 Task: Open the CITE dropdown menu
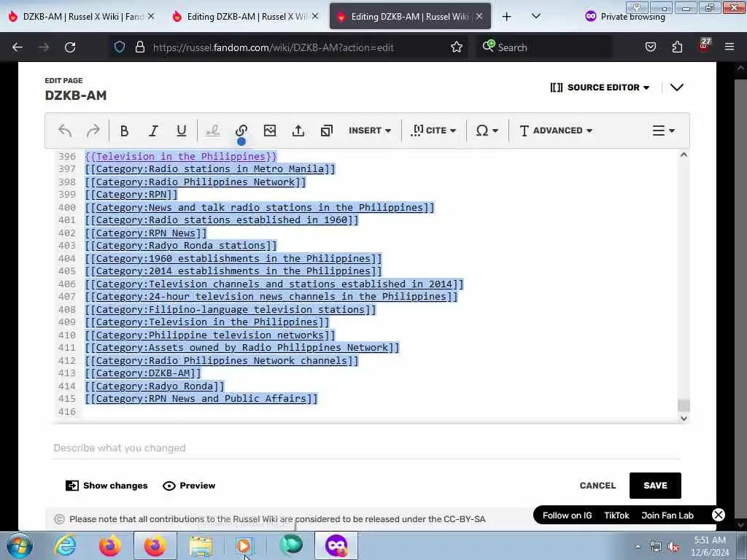click(433, 131)
